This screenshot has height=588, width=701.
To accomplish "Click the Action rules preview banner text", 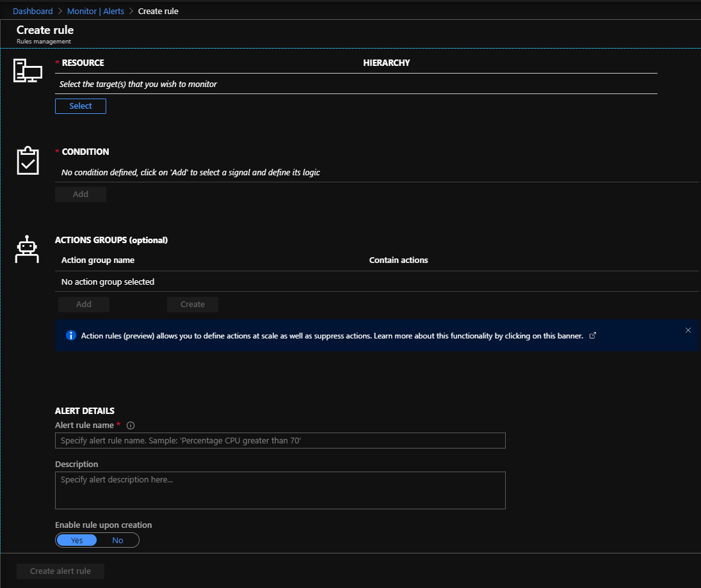I will tap(332, 336).
